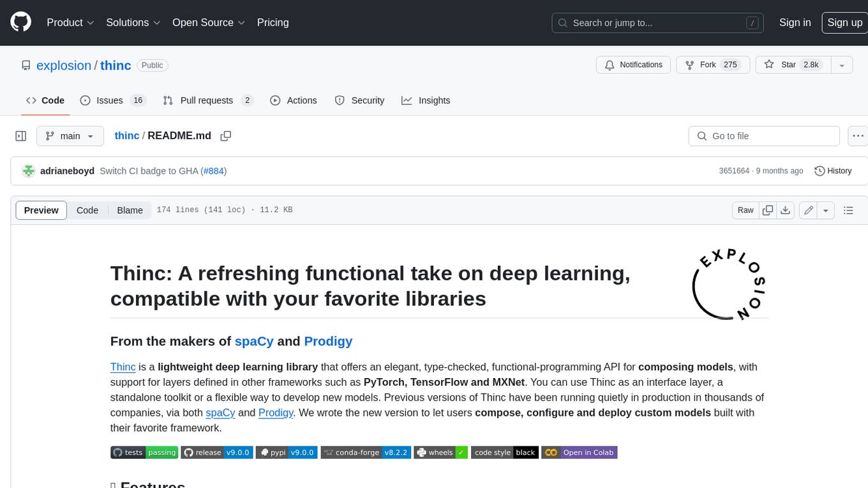Open adrianeboyd's avatar
Image resolution: width=868 pixels, height=488 pixels.
click(28, 171)
